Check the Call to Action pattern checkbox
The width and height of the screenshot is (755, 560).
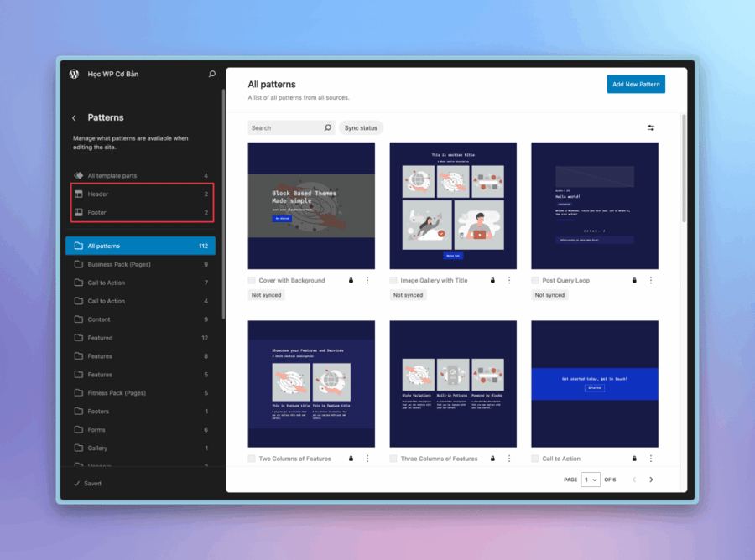pos(535,459)
